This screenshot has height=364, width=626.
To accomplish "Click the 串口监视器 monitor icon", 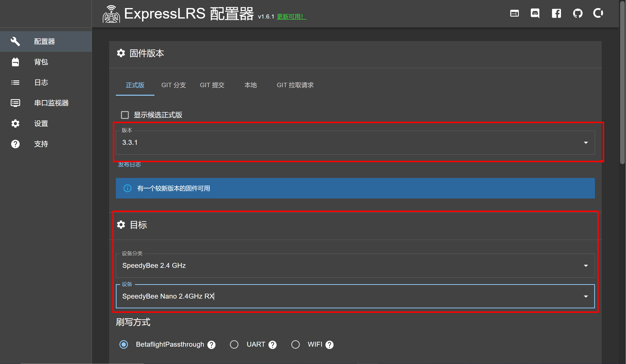I will pyautogui.click(x=15, y=103).
